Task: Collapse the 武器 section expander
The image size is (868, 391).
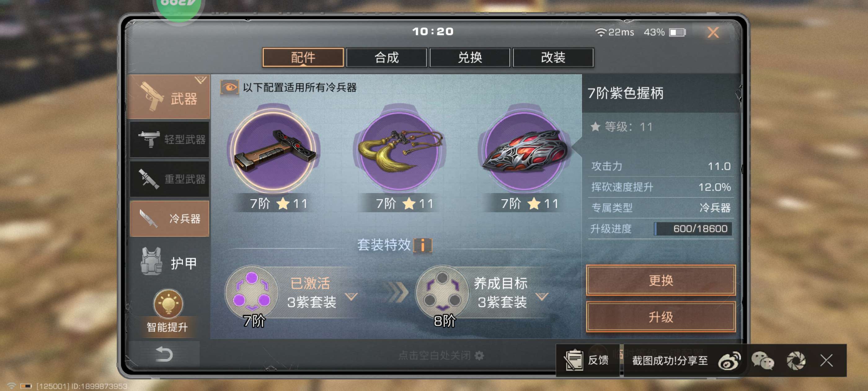Action: [x=201, y=80]
